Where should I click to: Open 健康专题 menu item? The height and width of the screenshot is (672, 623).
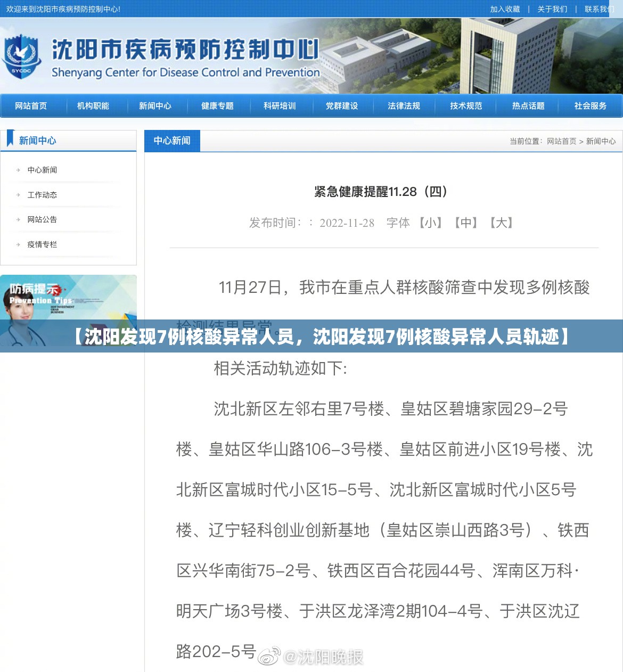click(x=217, y=106)
